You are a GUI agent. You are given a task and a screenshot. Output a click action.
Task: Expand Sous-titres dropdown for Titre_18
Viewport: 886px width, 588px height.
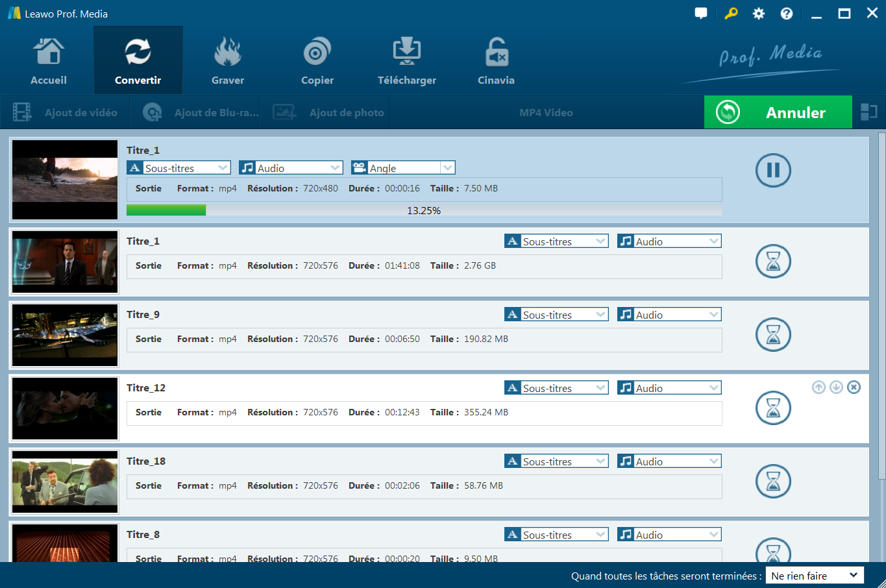click(556, 461)
